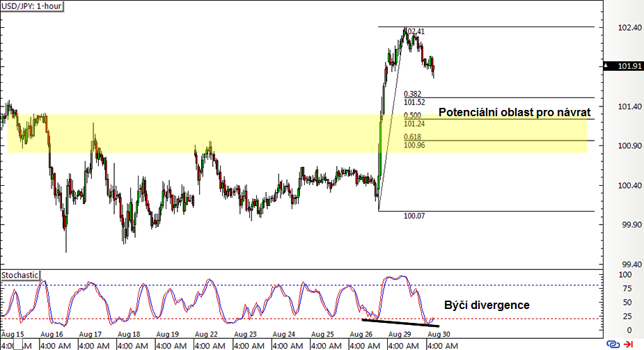Click the Aug 15 date label
Viewport: 644px width, 350px height.
point(13,335)
